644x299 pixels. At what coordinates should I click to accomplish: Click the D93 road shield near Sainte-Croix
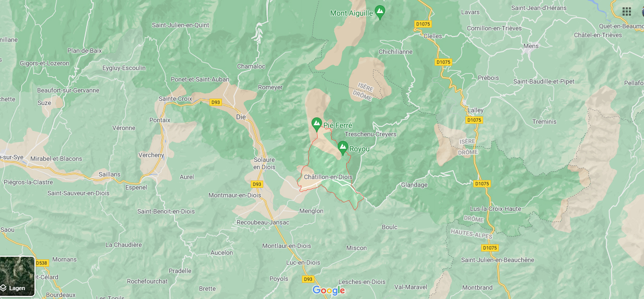[x=215, y=102]
